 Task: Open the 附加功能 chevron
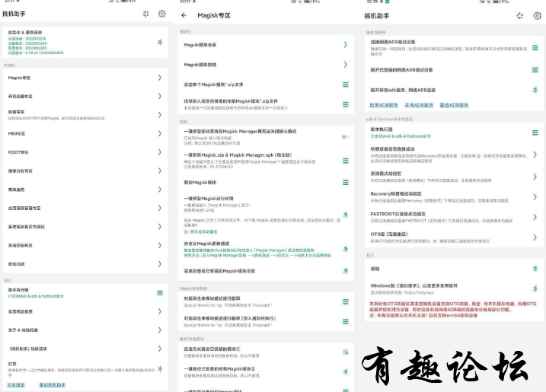(160, 264)
